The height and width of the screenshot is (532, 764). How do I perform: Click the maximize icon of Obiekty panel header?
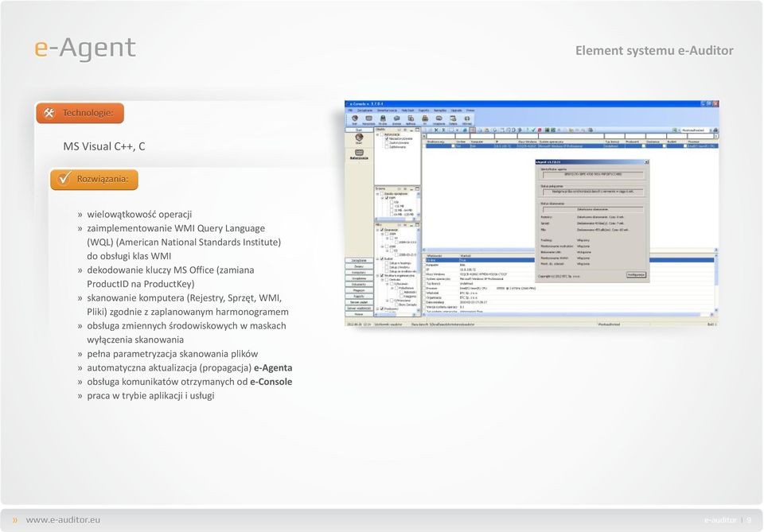pyautogui.click(x=417, y=130)
